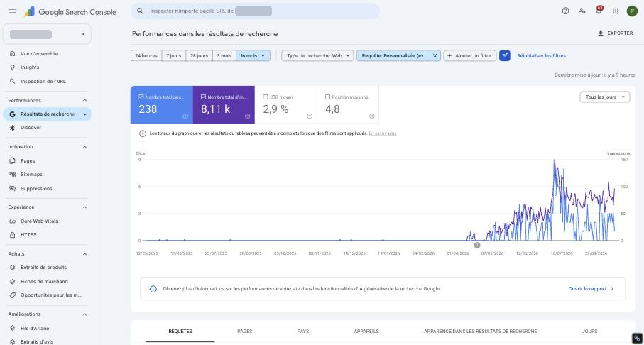Screen dimensions: 644x345
Task: Click Ajouter un filtre button
Action: pyautogui.click(x=470, y=56)
